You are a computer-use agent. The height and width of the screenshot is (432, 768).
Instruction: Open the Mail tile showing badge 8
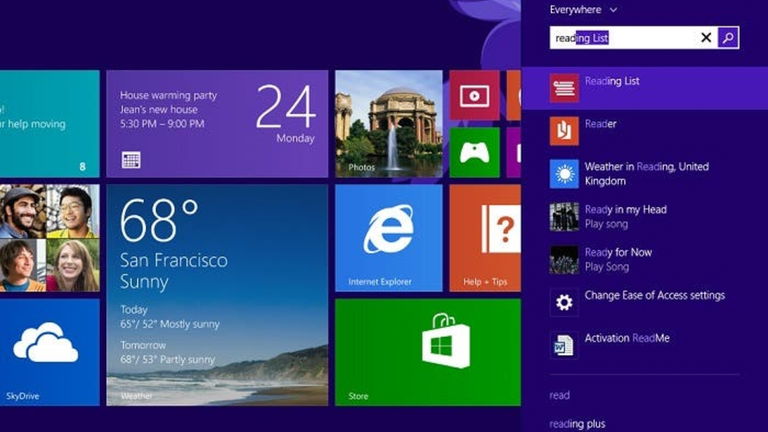pos(49,124)
